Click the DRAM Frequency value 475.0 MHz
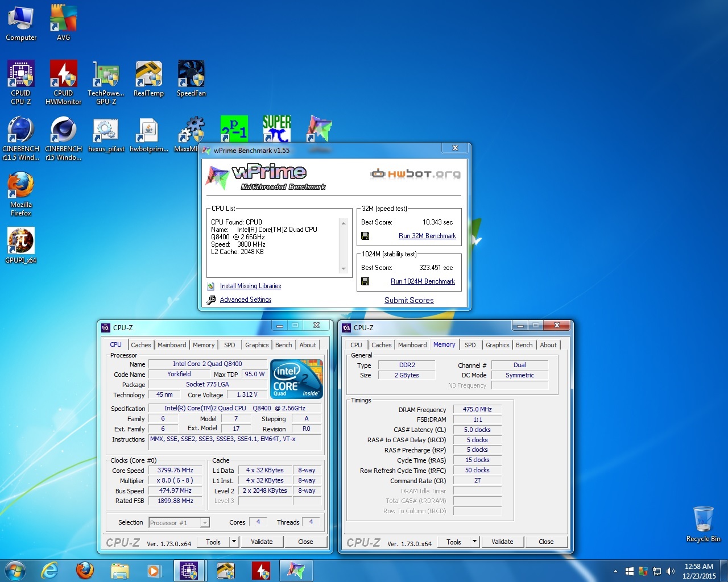 pos(477,409)
